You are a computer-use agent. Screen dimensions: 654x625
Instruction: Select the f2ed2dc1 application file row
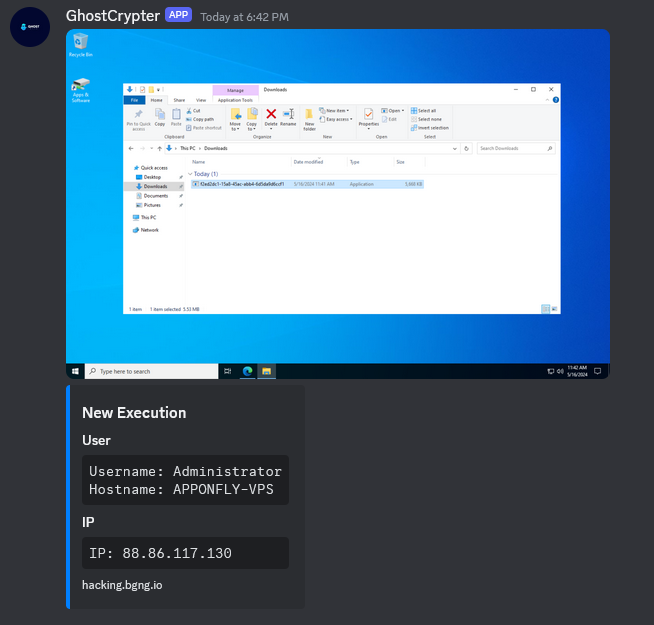[x=307, y=184]
